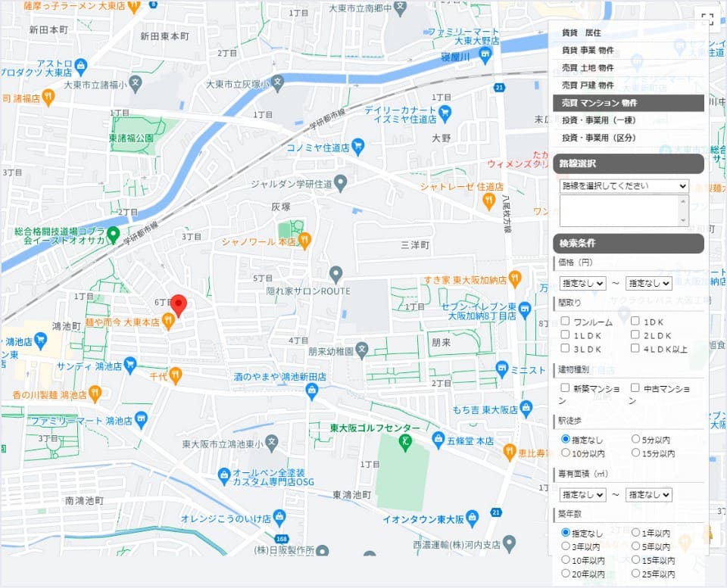Select アストロプロダクツ大東店 shop icon
Viewport: 727px width, 588px height.
click(x=81, y=67)
